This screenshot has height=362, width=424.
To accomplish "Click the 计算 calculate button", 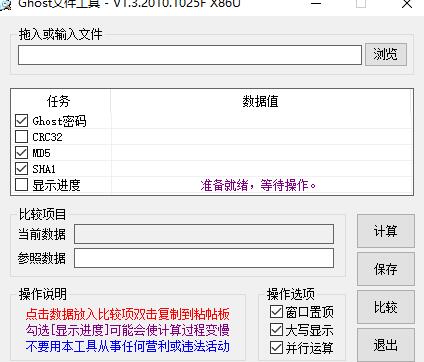I will click(386, 231).
